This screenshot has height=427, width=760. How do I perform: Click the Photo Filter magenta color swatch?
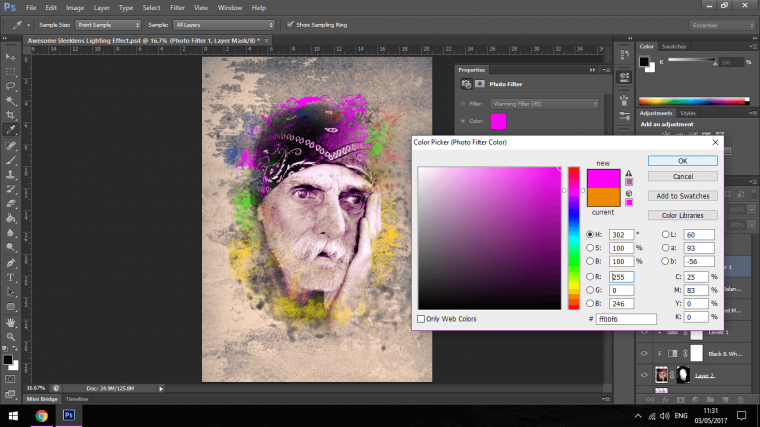[498, 121]
